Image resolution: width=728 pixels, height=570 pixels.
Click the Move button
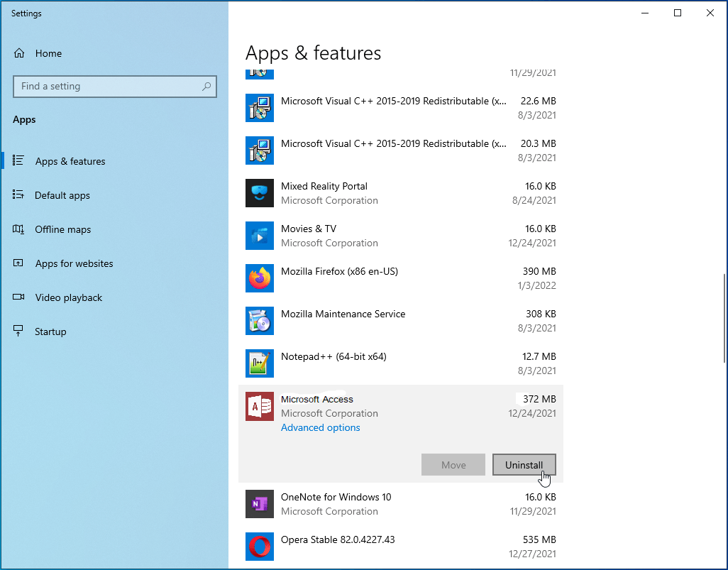[x=453, y=464]
